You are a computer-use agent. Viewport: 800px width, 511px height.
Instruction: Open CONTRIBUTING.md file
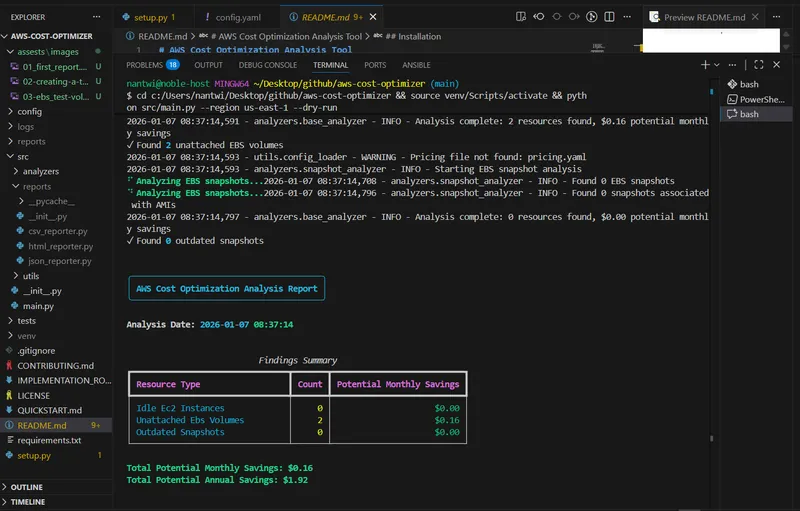[55, 366]
